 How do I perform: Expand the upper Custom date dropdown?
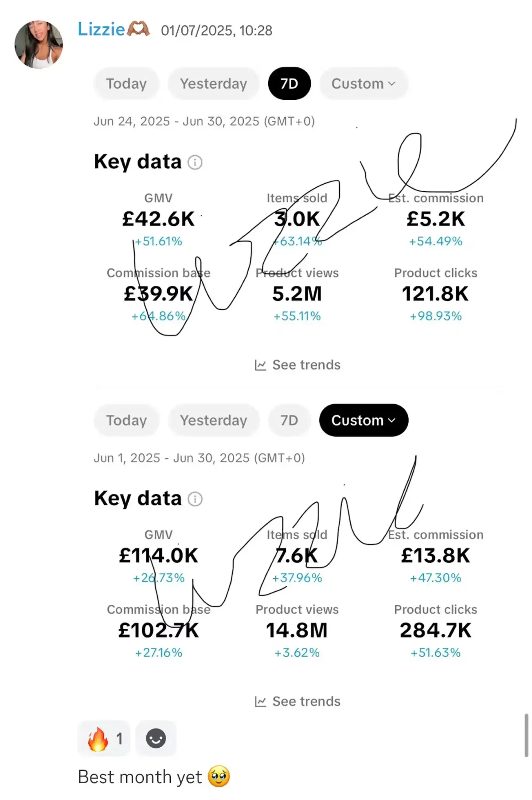pos(364,83)
